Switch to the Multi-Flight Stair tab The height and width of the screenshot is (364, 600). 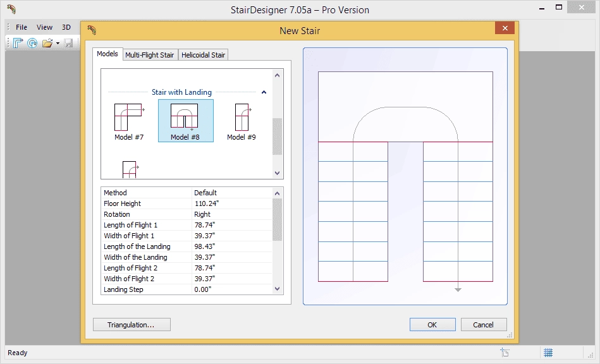pyautogui.click(x=150, y=55)
